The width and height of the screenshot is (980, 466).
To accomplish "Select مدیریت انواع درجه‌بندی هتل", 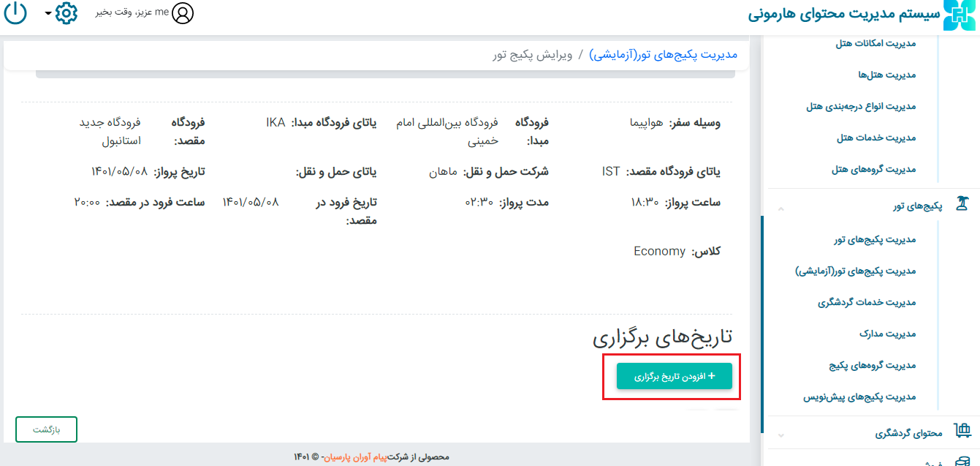I will [861, 107].
